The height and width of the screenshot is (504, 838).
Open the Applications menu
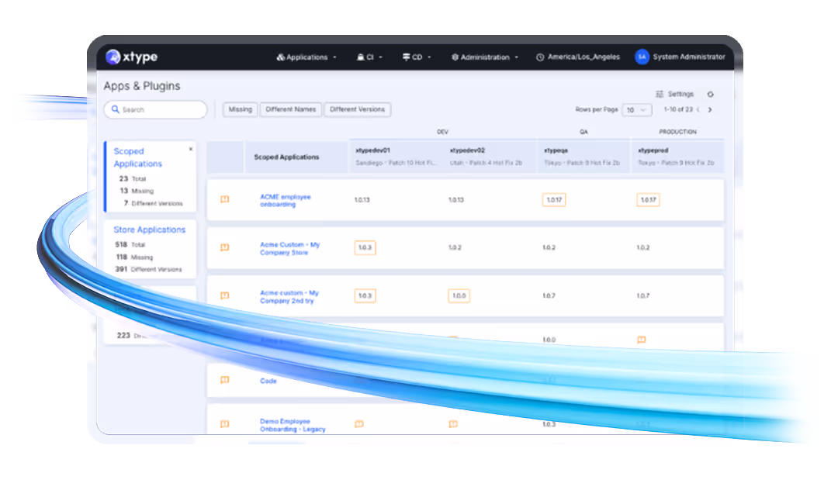pos(306,57)
